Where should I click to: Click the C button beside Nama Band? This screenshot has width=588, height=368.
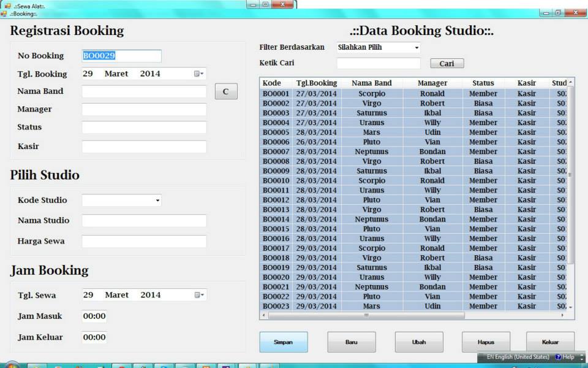(226, 91)
